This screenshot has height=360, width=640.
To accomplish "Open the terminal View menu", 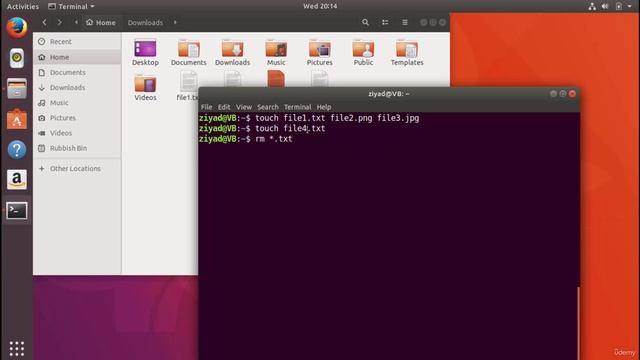I will tap(244, 107).
